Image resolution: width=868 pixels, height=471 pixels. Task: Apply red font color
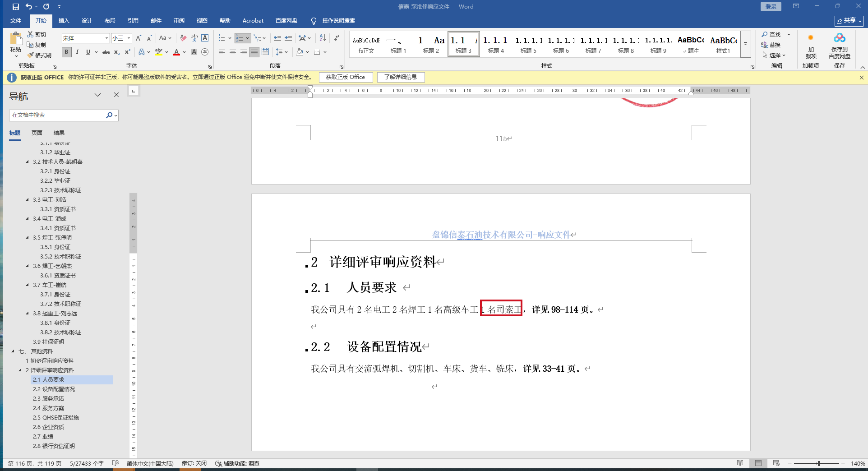(176, 52)
